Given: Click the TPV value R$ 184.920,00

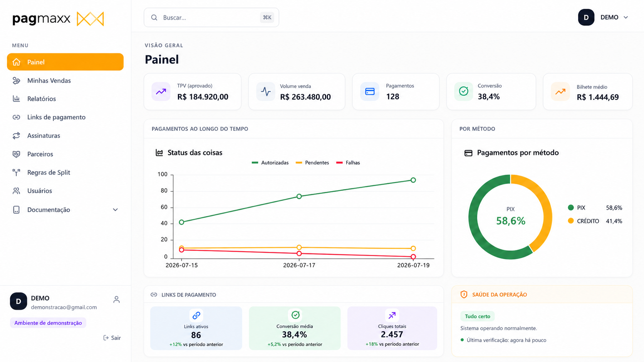Looking at the screenshot, I should [x=203, y=97].
